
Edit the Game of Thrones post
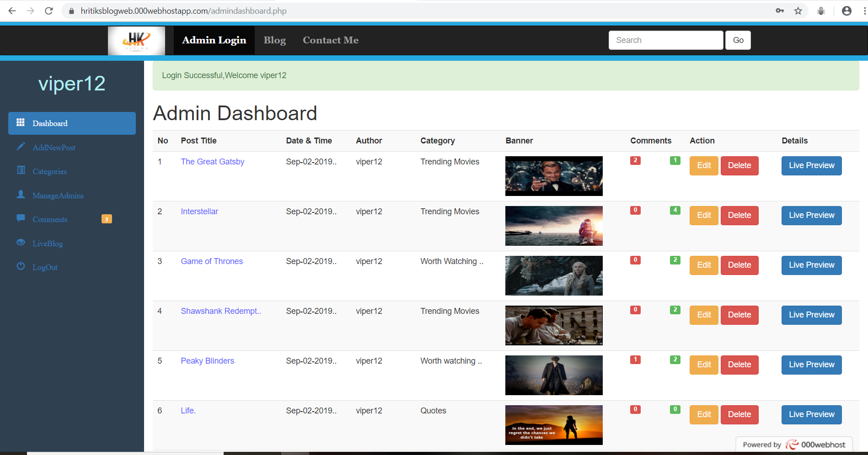pos(704,265)
